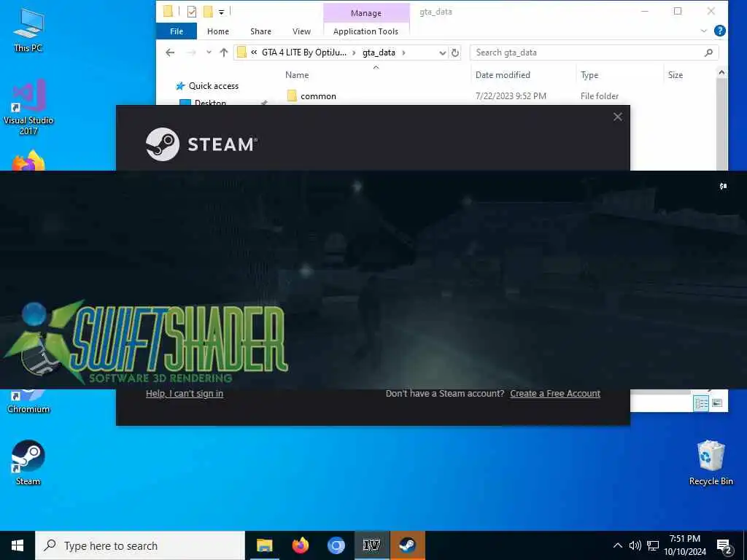Viewport: 747px width, 560px height.
Task: Click Help, I can't sign in link
Action: coord(185,393)
